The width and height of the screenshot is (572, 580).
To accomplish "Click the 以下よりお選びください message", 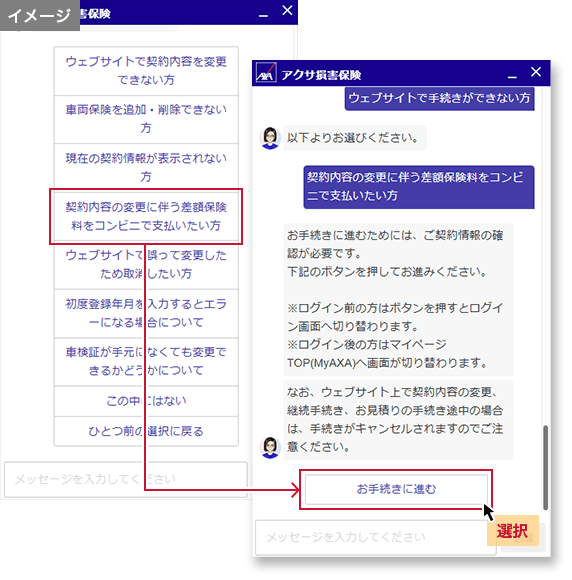I will point(355,138).
